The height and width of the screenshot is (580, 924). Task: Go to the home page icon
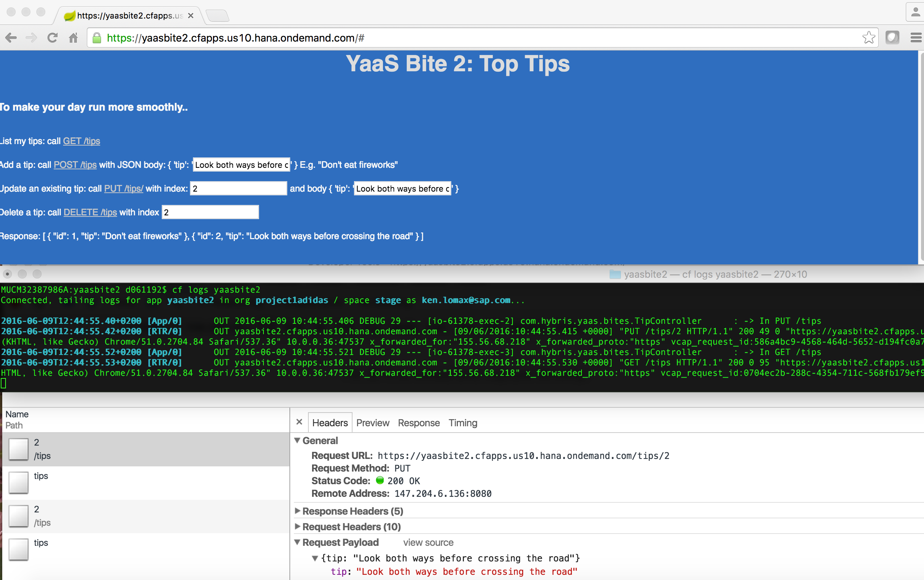click(x=73, y=38)
